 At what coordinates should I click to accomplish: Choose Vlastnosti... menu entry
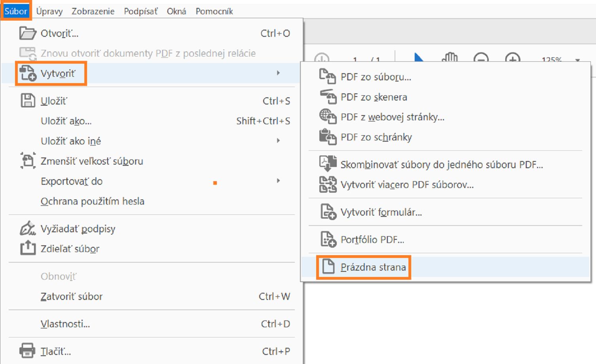[65, 324]
